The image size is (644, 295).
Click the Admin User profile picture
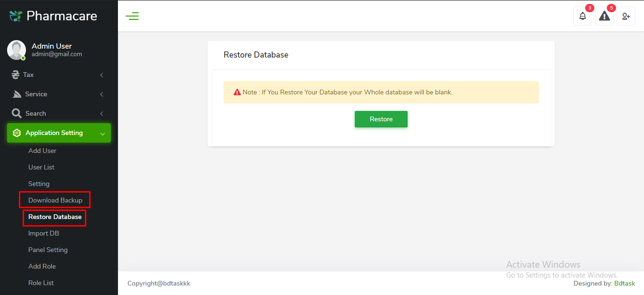point(16,50)
